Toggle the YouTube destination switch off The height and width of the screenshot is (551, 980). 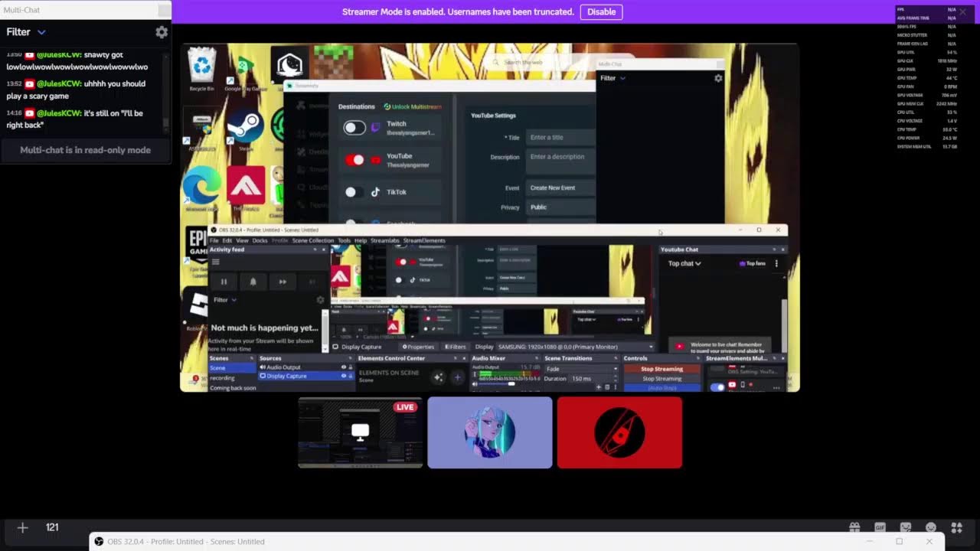(x=354, y=160)
